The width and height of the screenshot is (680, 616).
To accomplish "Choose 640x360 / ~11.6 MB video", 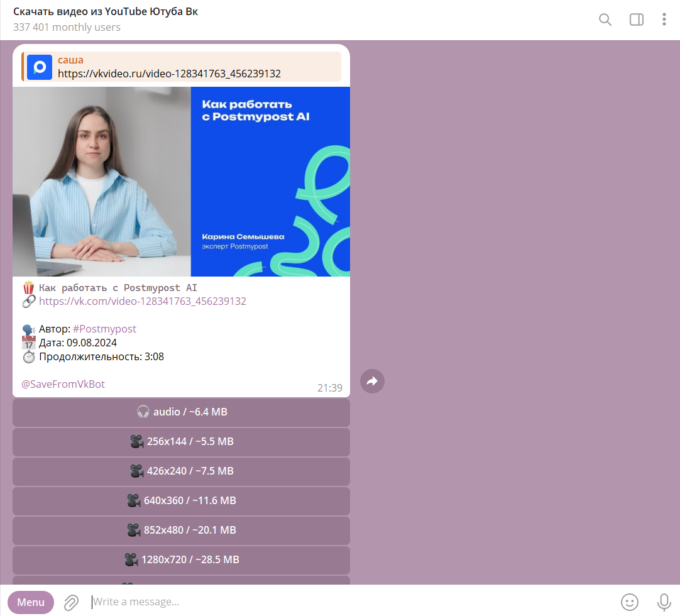I will pyautogui.click(x=181, y=500).
